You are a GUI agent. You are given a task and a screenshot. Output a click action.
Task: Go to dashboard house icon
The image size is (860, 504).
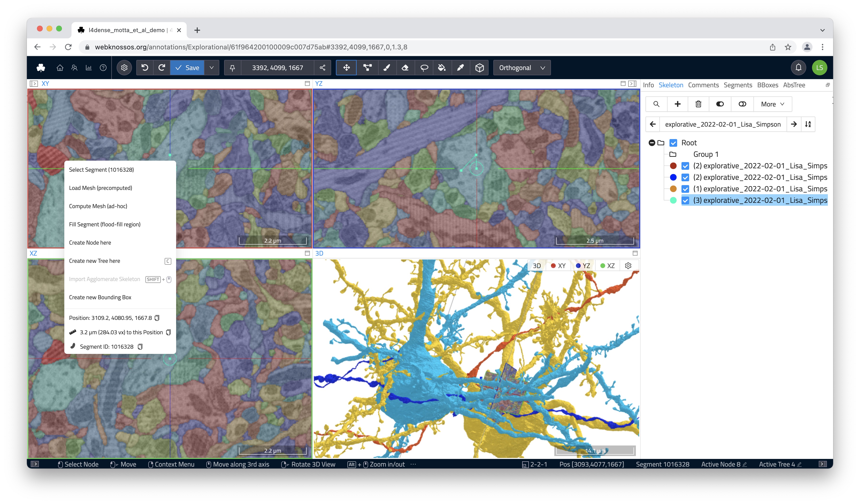coord(60,68)
